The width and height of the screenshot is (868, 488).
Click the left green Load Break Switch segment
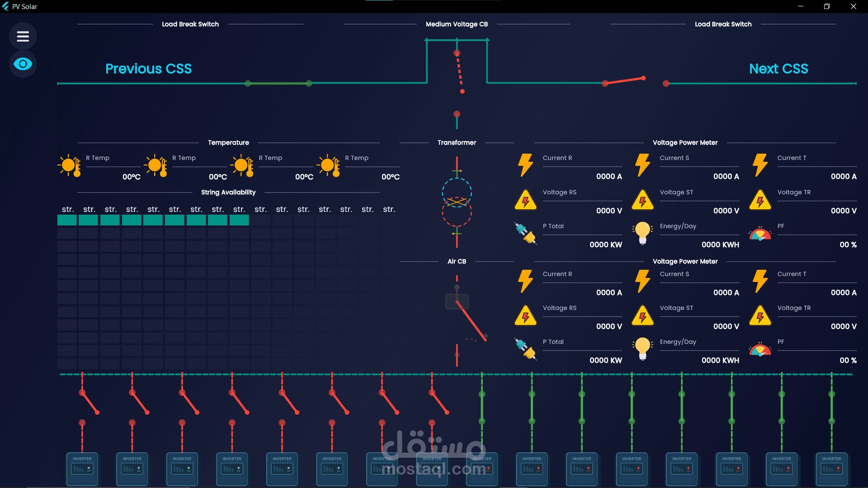click(278, 84)
